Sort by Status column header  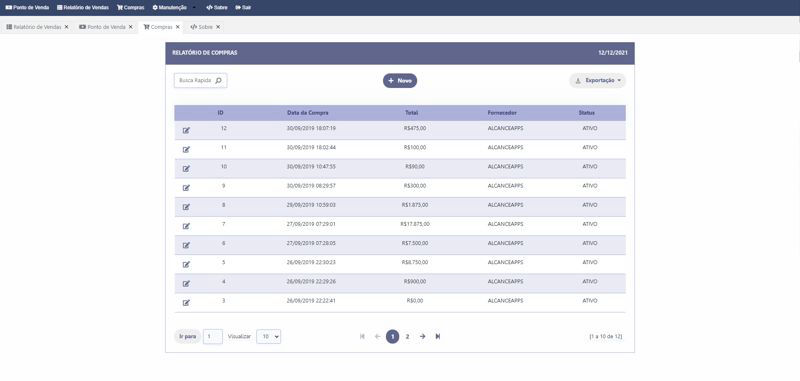(x=586, y=113)
